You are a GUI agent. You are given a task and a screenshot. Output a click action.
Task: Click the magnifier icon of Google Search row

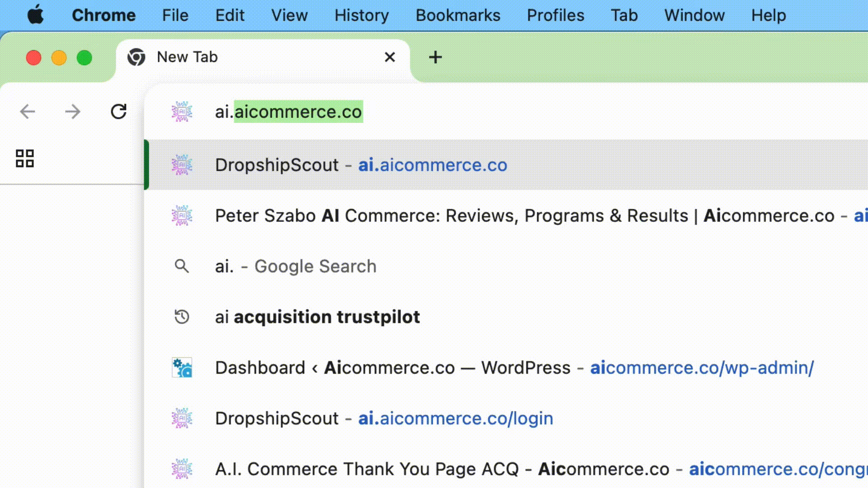182,266
